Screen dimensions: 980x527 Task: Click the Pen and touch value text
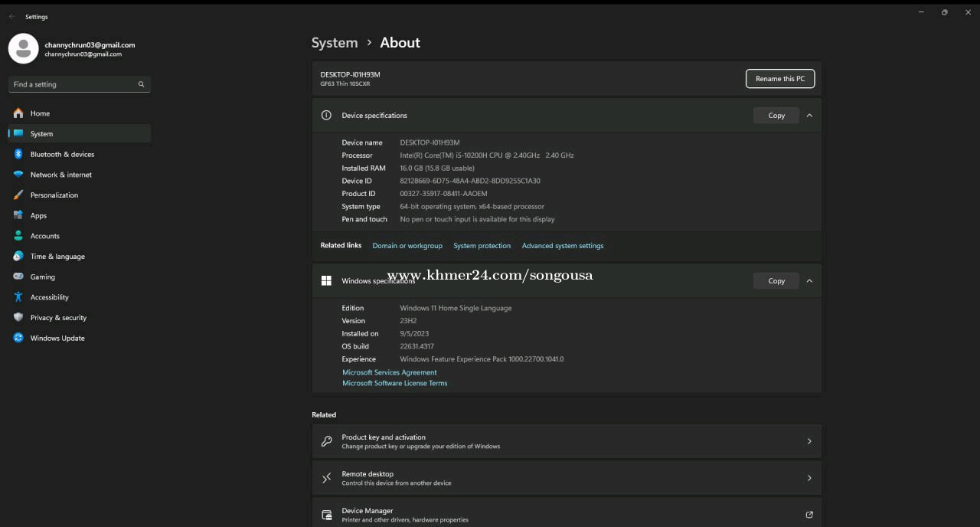[x=478, y=219]
